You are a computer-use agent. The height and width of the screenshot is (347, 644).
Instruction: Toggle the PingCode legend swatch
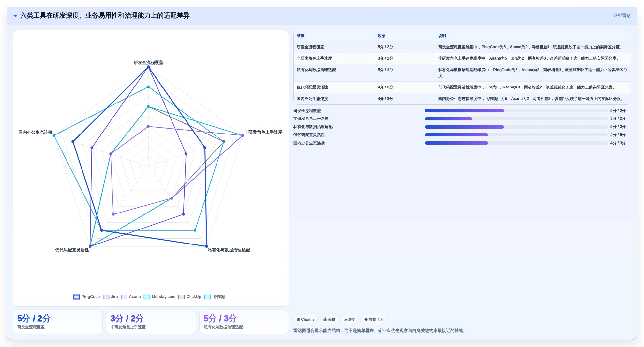pos(77,297)
